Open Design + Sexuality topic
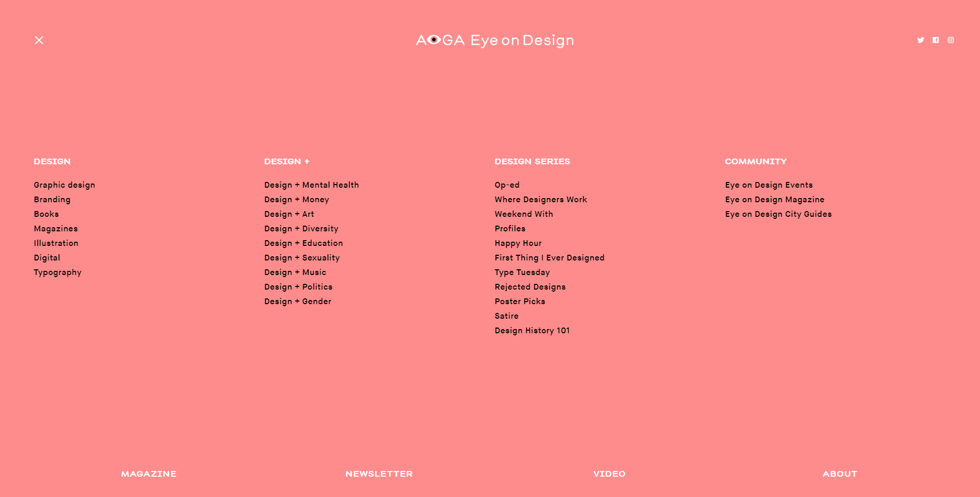Viewport: 980px width, 497px height. click(x=302, y=258)
